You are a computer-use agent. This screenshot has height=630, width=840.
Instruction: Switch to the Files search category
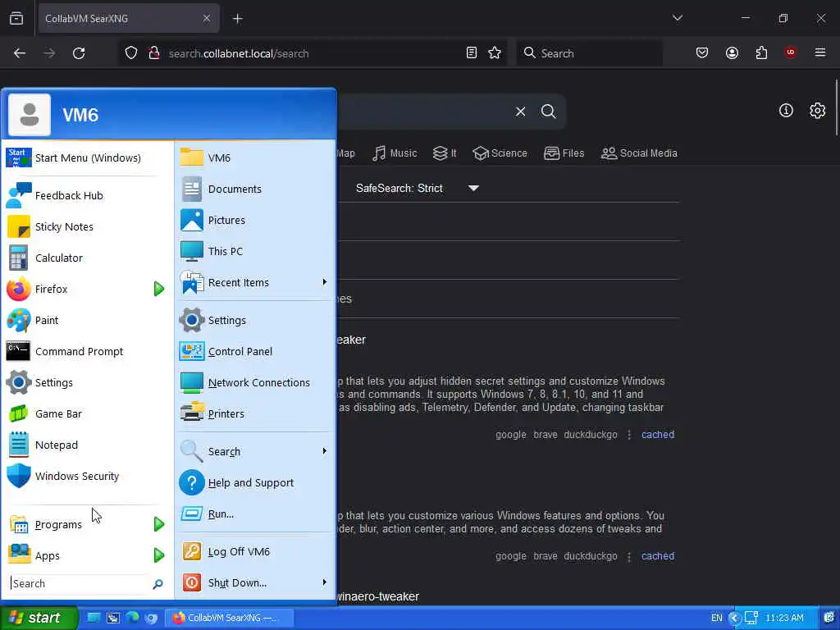pos(564,153)
